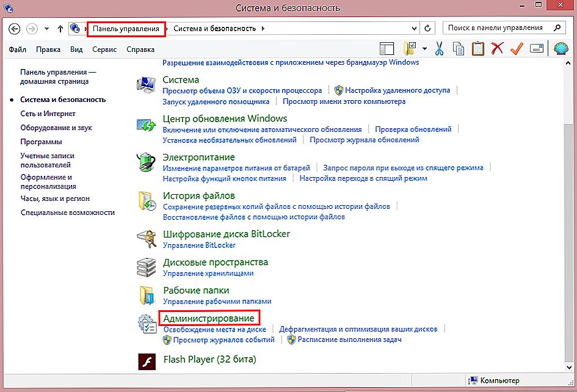The height and width of the screenshot is (392, 577).
Task: Click the История файлов folder icon
Action: [x=147, y=201]
